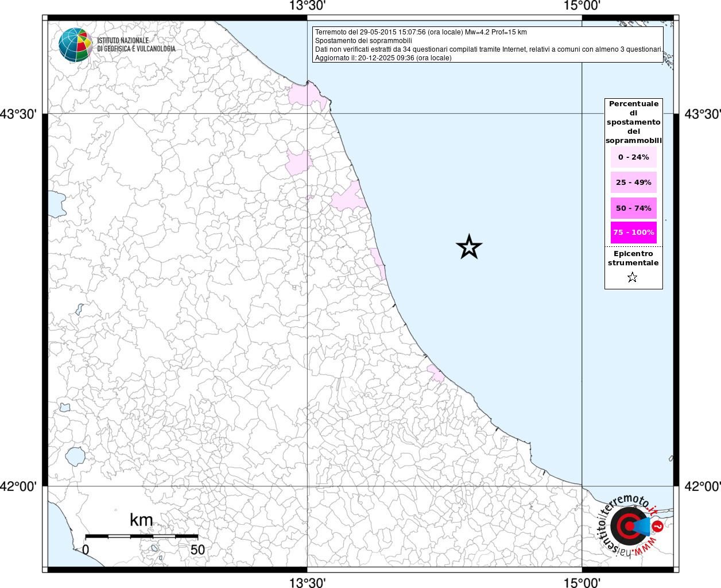This screenshot has height=588, width=721.
Task: Click the scale bar '0' value
Action: [x=86, y=550]
